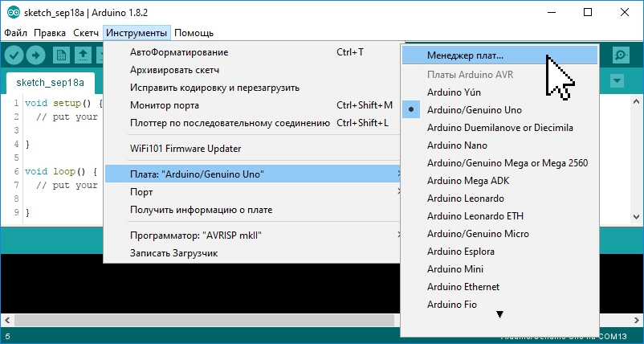This screenshot has width=644, height=344.
Task: Open the Скетч menu
Action: pyautogui.click(x=86, y=33)
